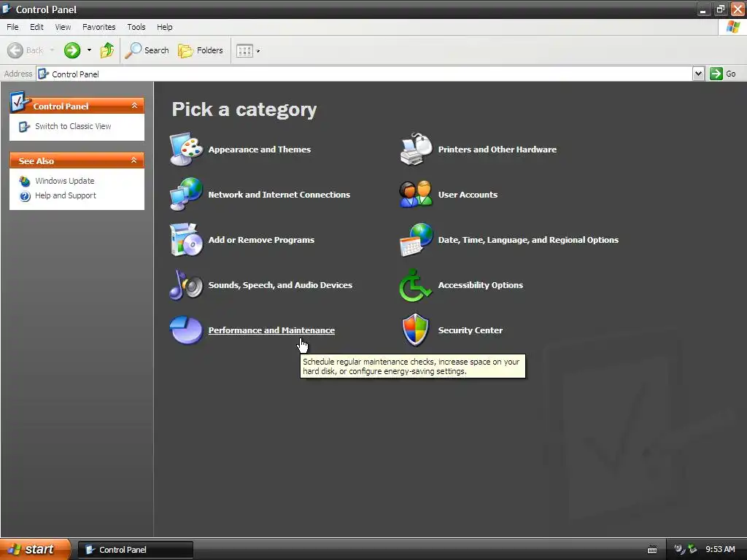Click the keyboard icon in the taskbar
The image size is (747, 560).
coord(652,550)
